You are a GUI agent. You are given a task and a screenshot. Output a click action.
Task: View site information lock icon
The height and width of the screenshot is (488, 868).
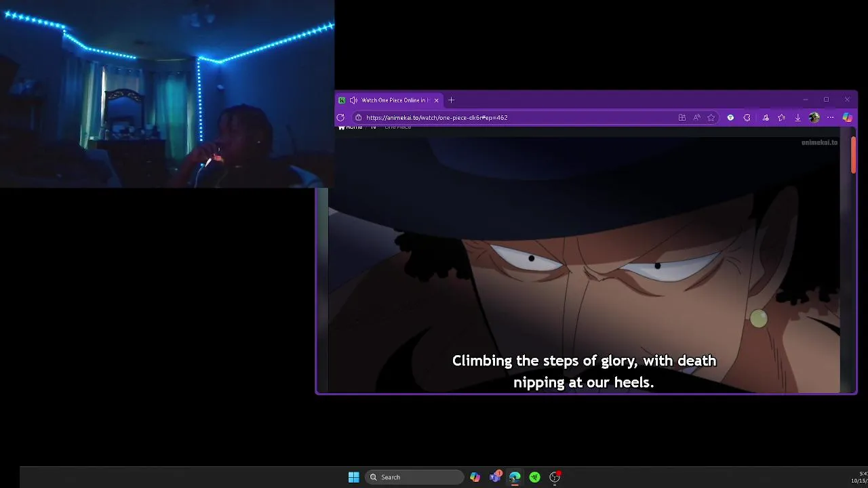[358, 117]
